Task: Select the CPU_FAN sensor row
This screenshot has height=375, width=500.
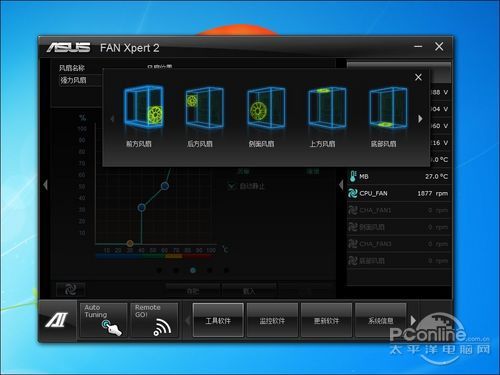Action: click(399, 193)
